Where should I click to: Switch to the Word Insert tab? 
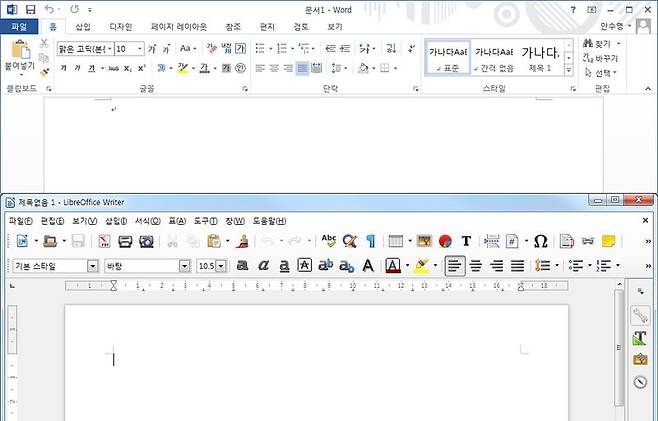[x=83, y=26]
